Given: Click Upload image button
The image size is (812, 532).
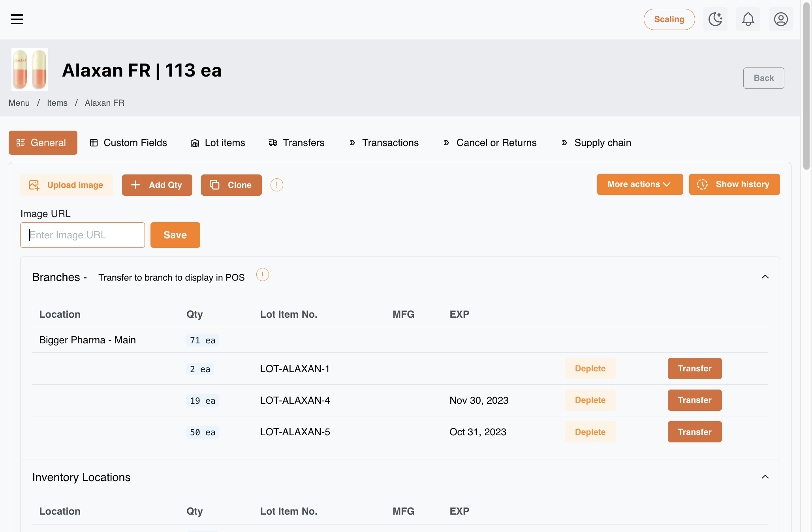Looking at the screenshot, I should tap(67, 185).
